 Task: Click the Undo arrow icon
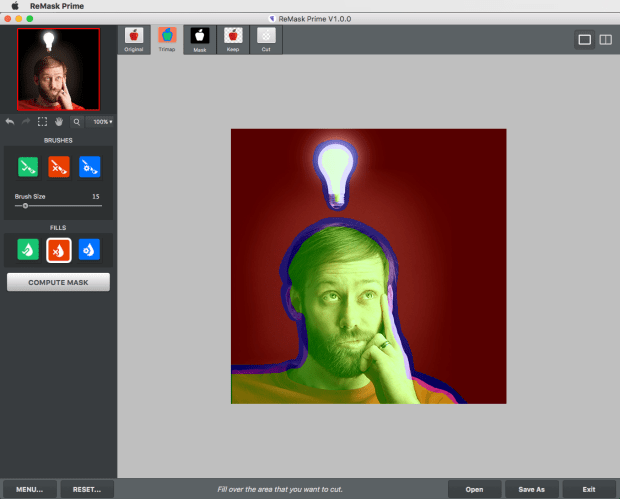coord(10,122)
